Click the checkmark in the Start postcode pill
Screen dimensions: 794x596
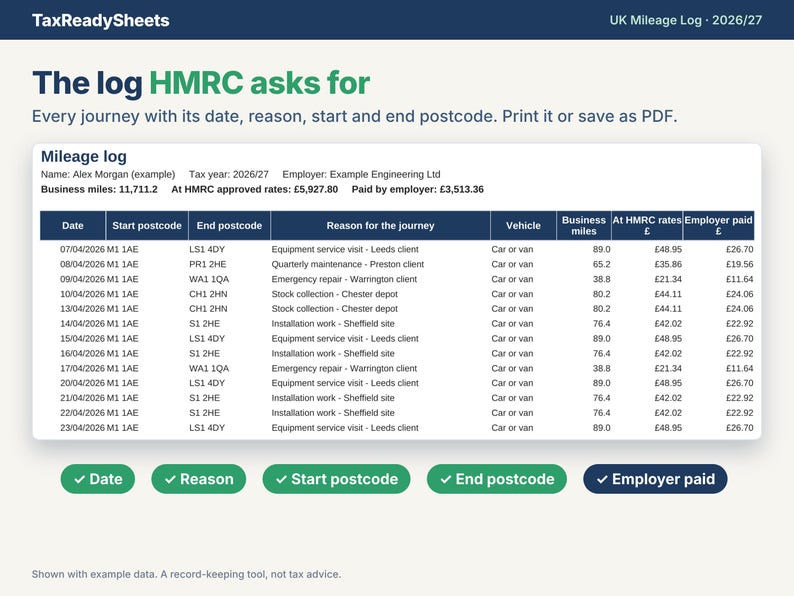tap(282, 479)
